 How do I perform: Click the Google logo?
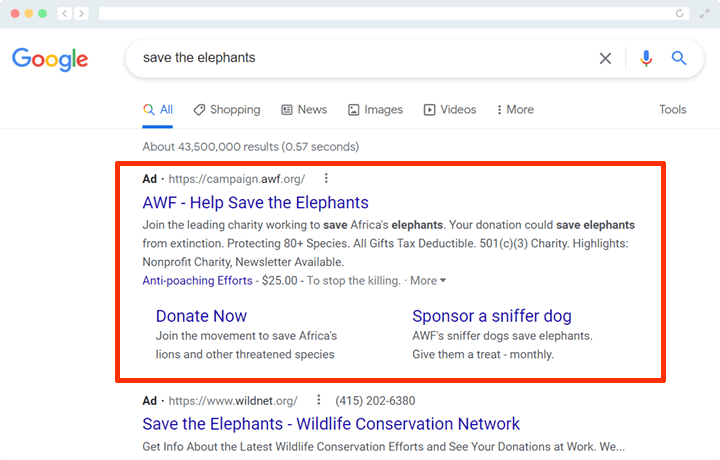(x=50, y=59)
